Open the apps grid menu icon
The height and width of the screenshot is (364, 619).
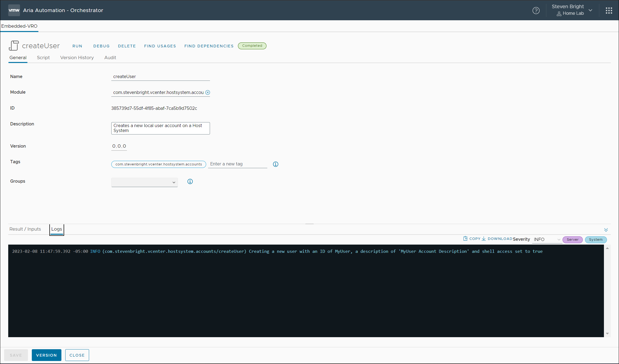(x=609, y=10)
